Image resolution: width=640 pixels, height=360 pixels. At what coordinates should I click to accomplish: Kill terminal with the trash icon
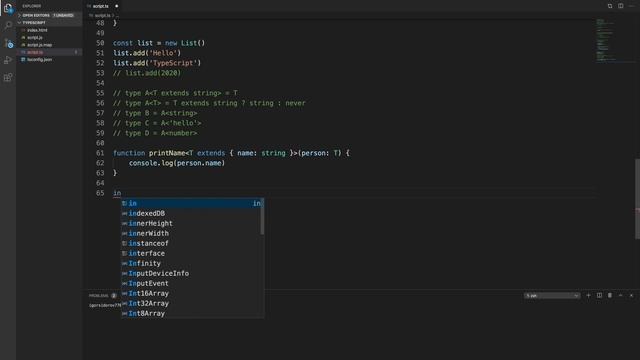610,296
